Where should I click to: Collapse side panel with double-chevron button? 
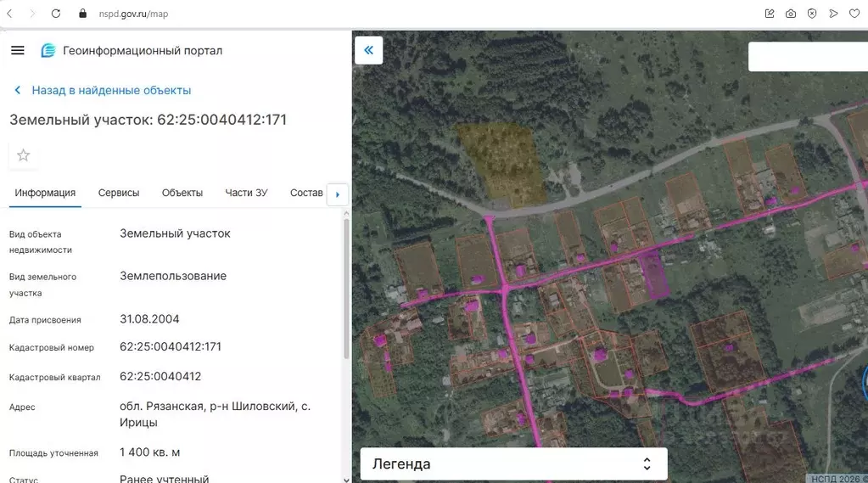(x=368, y=50)
